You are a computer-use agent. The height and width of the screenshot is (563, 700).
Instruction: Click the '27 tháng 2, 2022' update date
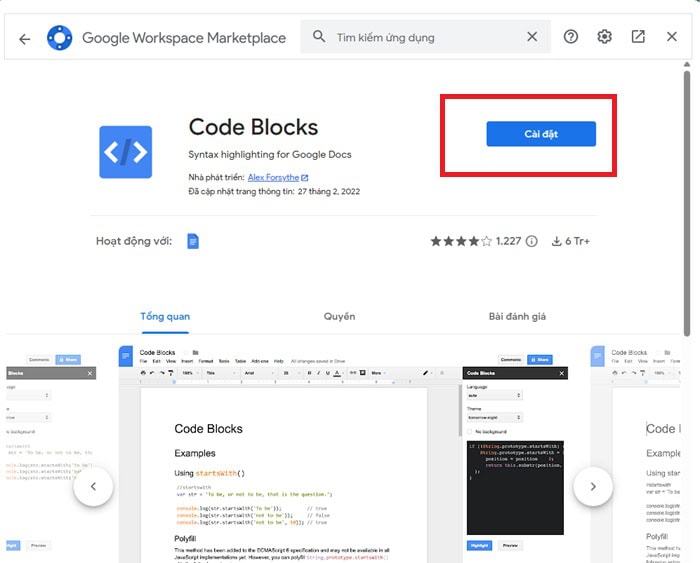(x=329, y=192)
